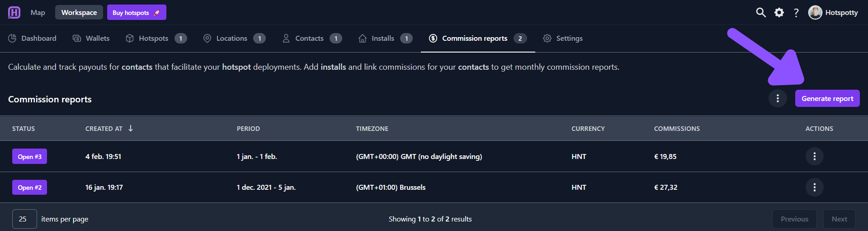Viewport: 868px width, 231px height.
Task: Click the Buy hotspots button
Action: [x=137, y=12]
